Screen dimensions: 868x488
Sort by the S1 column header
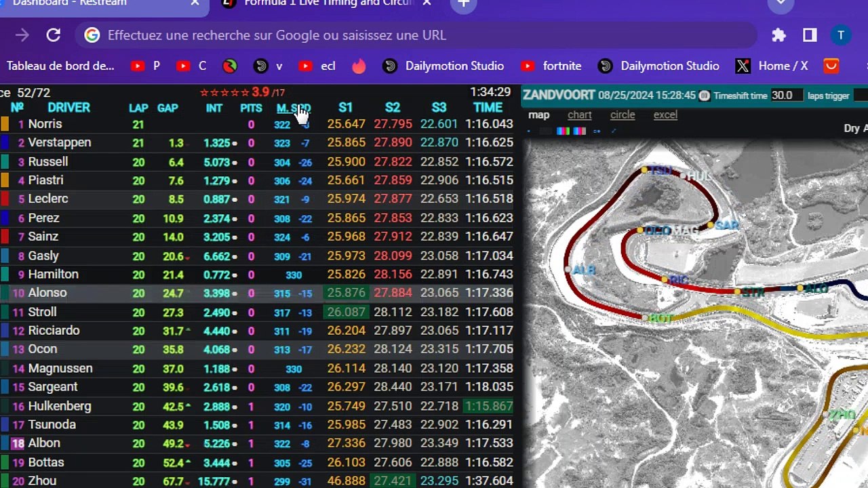click(345, 108)
